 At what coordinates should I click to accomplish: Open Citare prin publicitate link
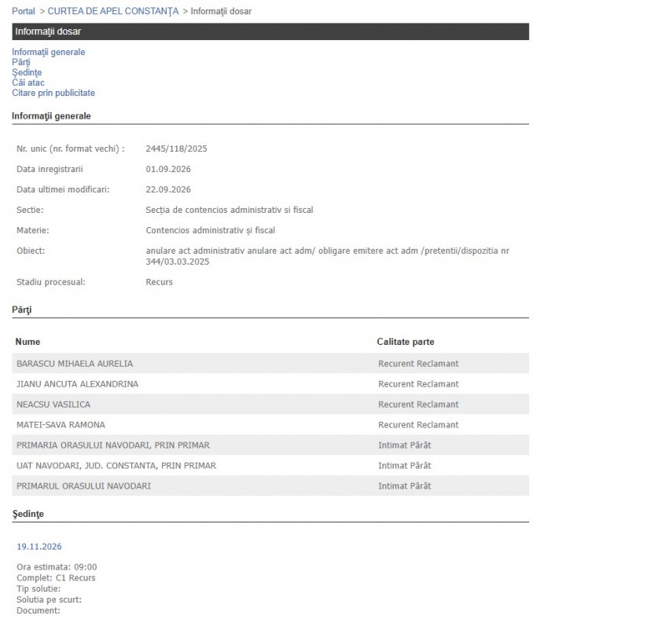coord(53,93)
